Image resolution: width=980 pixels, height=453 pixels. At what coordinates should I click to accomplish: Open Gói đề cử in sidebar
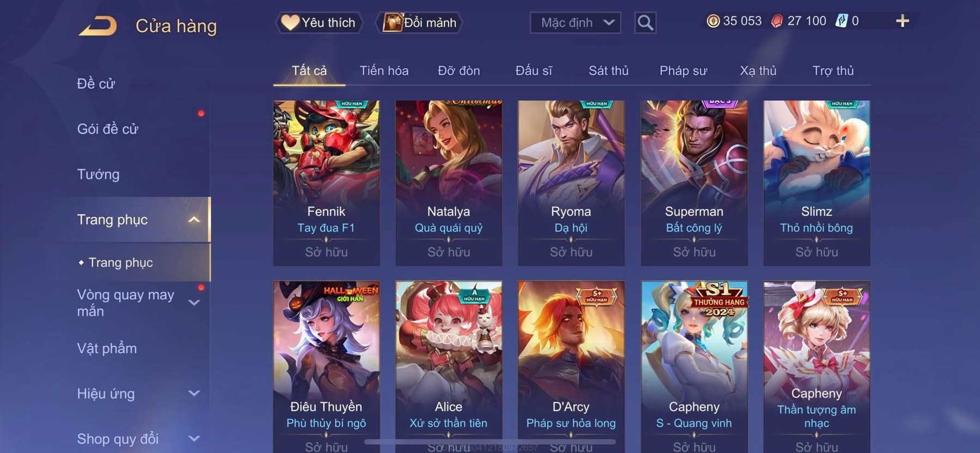pos(108,129)
